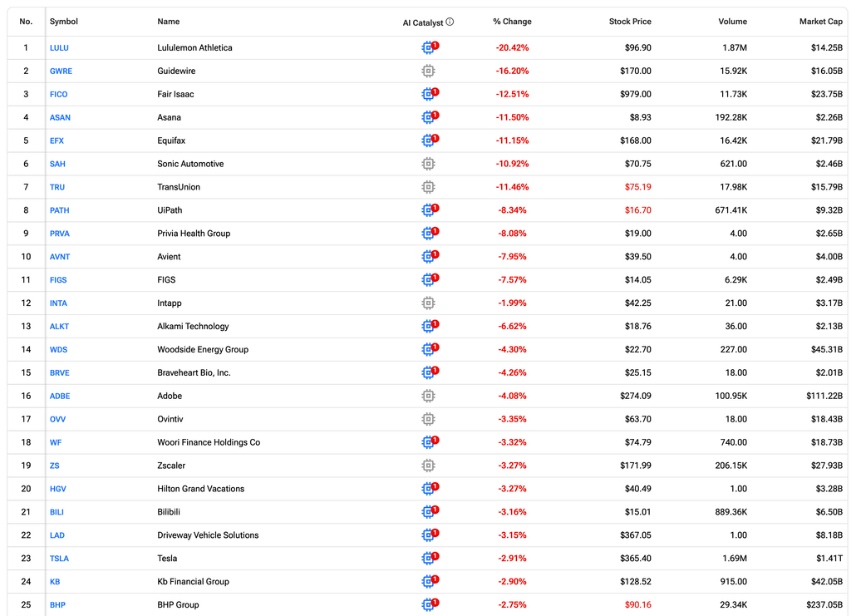Open the TSLA ticker link

tap(59, 559)
